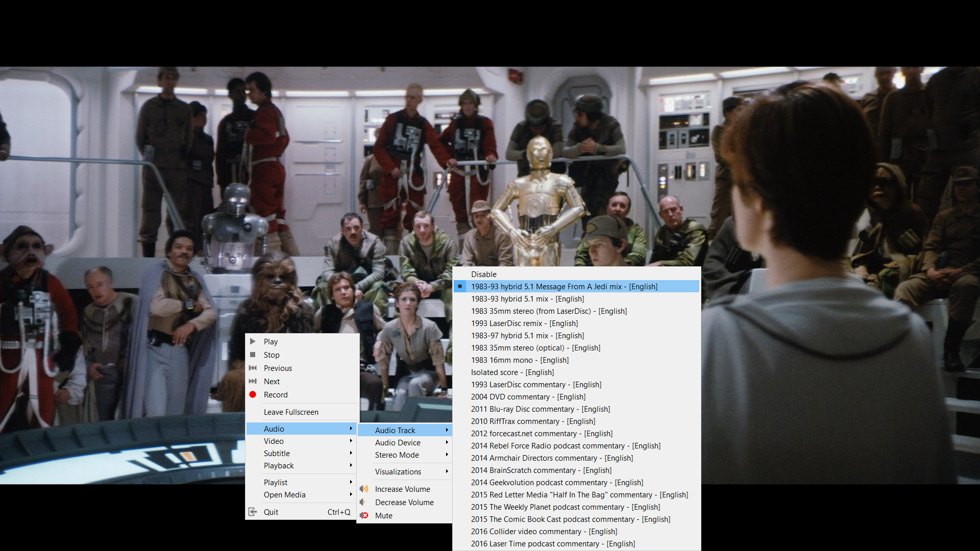The width and height of the screenshot is (980, 551).
Task: Choose Leave Fullscreen from context menu
Action: [x=302, y=412]
